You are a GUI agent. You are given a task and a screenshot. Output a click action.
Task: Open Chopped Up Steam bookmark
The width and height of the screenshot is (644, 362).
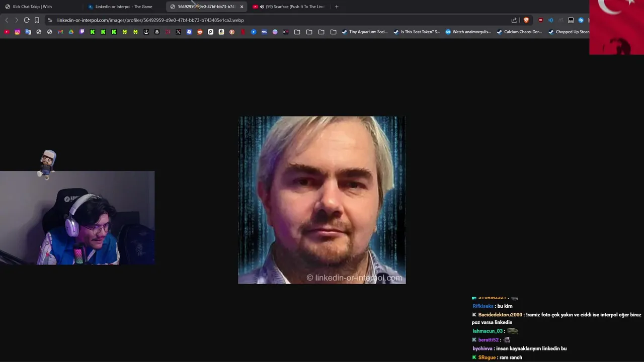pos(569,32)
